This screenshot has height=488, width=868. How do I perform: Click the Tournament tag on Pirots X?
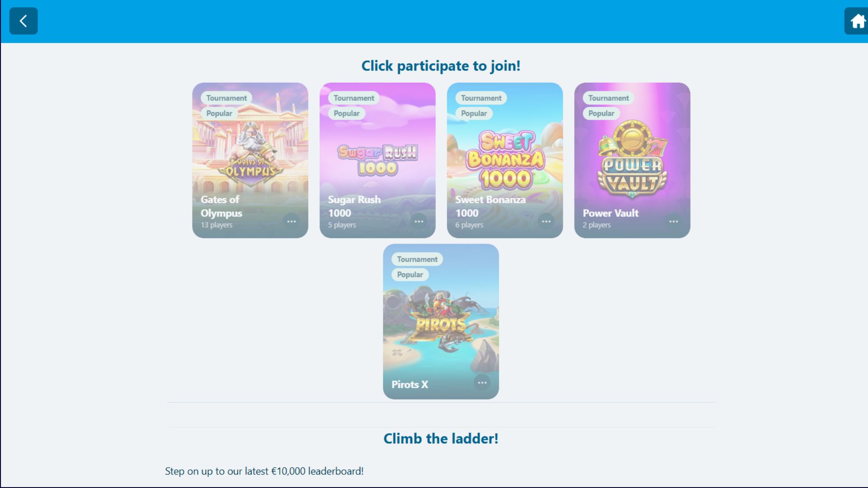click(x=417, y=259)
